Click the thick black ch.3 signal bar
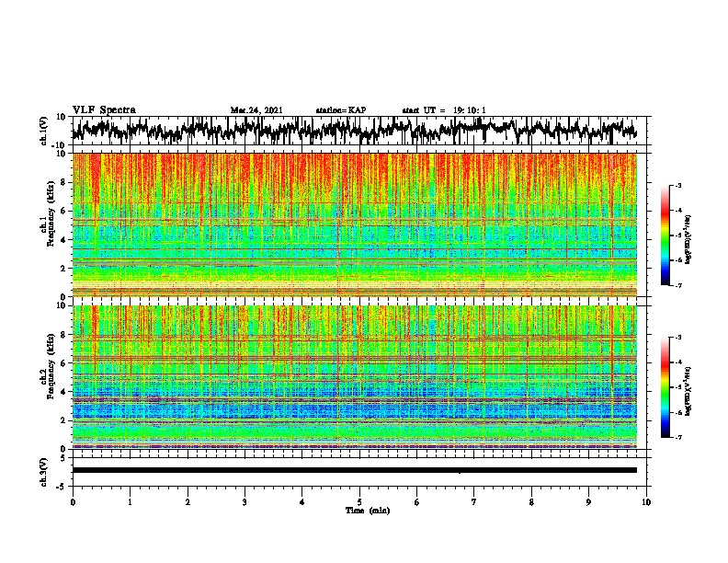The image size is (728, 563). pyautogui.click(x=354, y=470)
